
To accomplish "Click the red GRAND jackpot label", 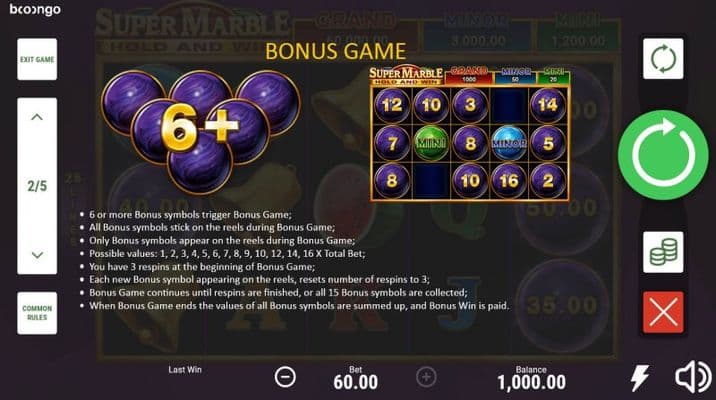I will 469,75.
